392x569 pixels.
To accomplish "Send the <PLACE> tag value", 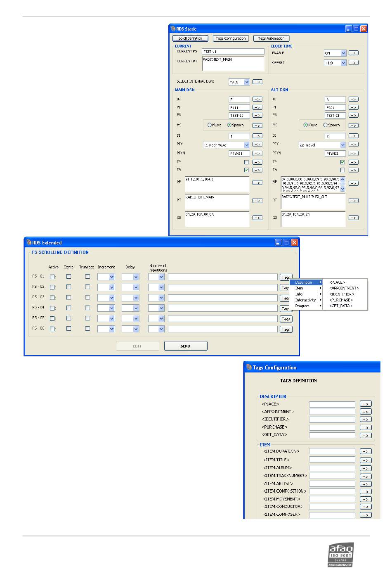I will [366, 404].
